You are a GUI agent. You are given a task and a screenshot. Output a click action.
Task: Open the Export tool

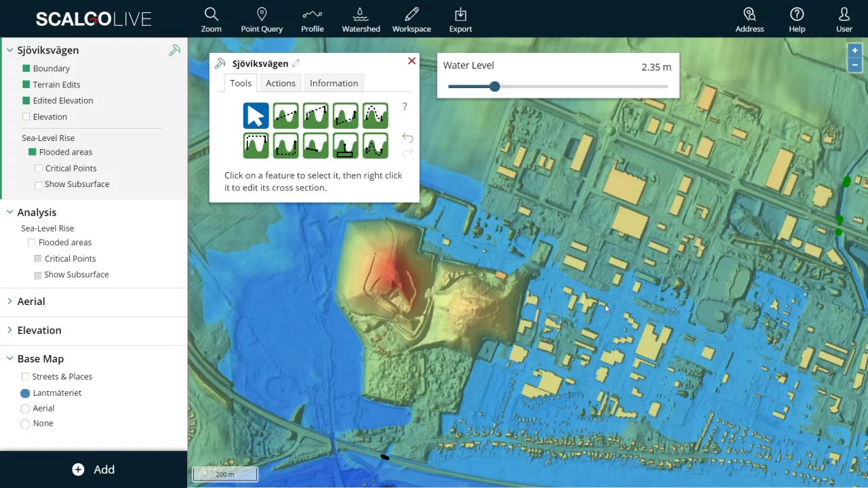coord(460,20)
